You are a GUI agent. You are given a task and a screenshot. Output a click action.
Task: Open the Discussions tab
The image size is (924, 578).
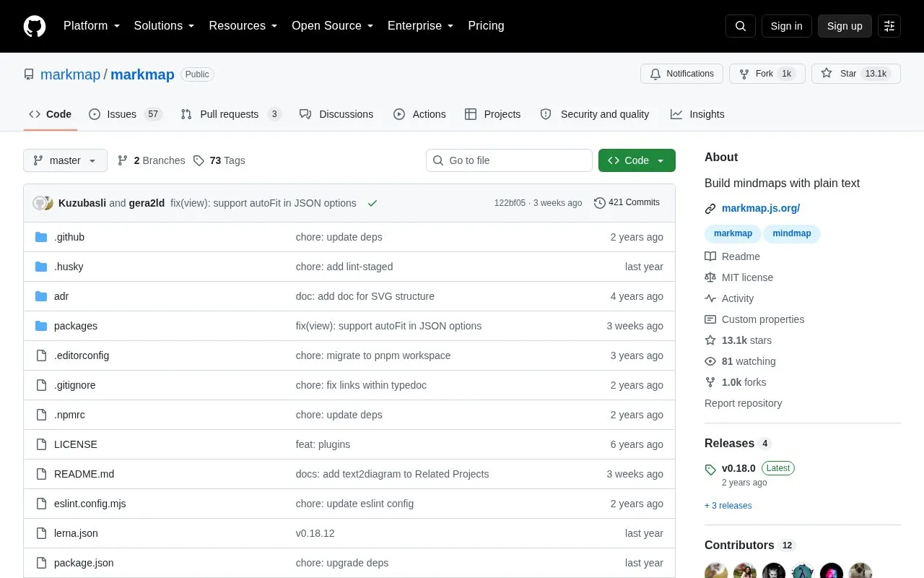336,114
